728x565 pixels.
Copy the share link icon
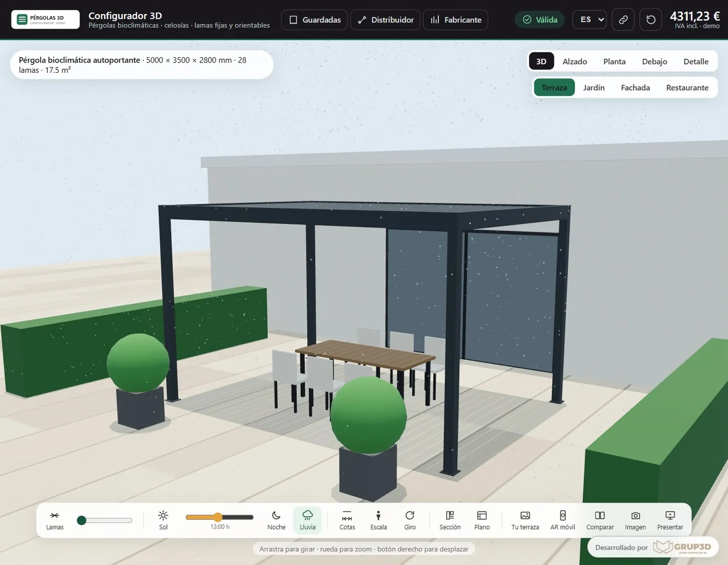623,20
